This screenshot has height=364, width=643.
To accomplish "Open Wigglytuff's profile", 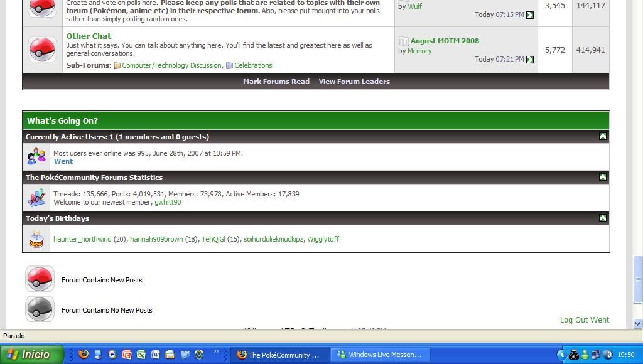I will (x=323, y=239).
